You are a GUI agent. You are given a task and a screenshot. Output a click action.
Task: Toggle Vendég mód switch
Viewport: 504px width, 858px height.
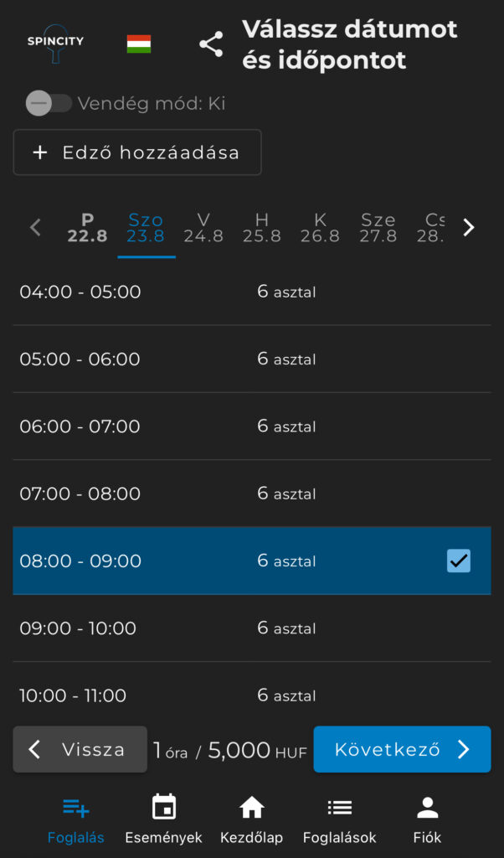coord(49,104)
